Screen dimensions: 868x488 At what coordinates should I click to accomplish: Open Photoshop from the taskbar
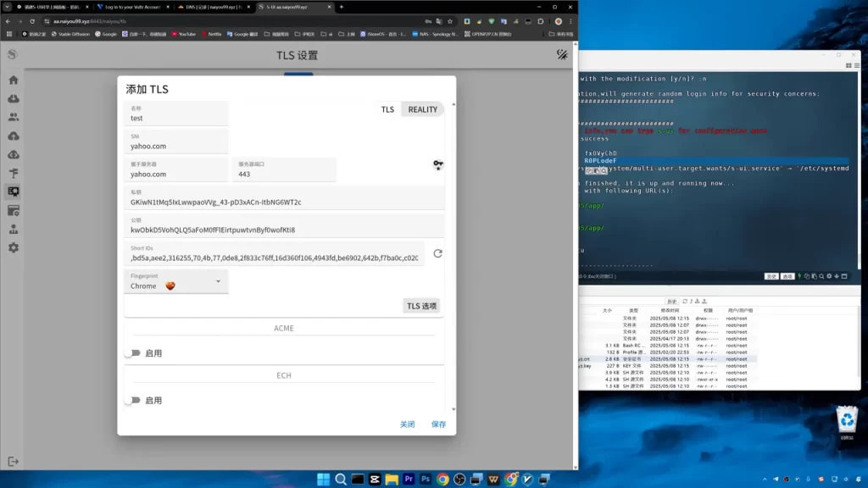click(426, 479)
